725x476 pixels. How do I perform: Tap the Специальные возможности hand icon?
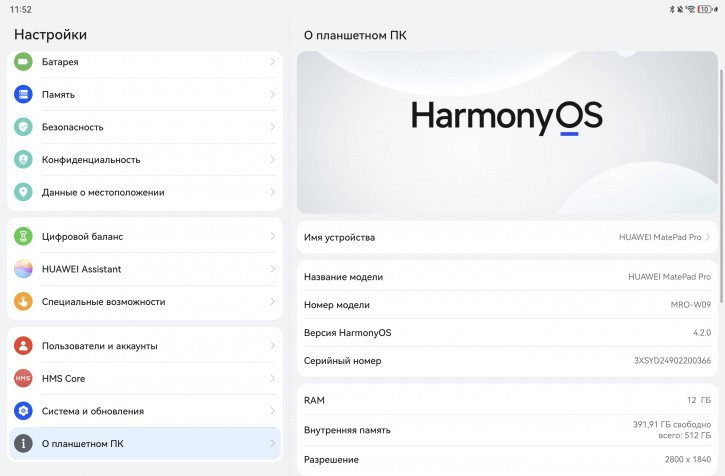(x=23, y=302)
